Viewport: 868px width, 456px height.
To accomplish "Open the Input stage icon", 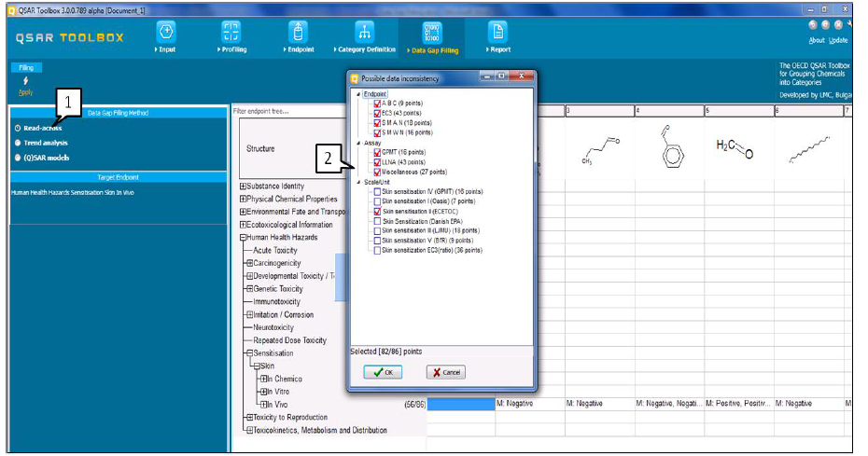I will [166, 33].
